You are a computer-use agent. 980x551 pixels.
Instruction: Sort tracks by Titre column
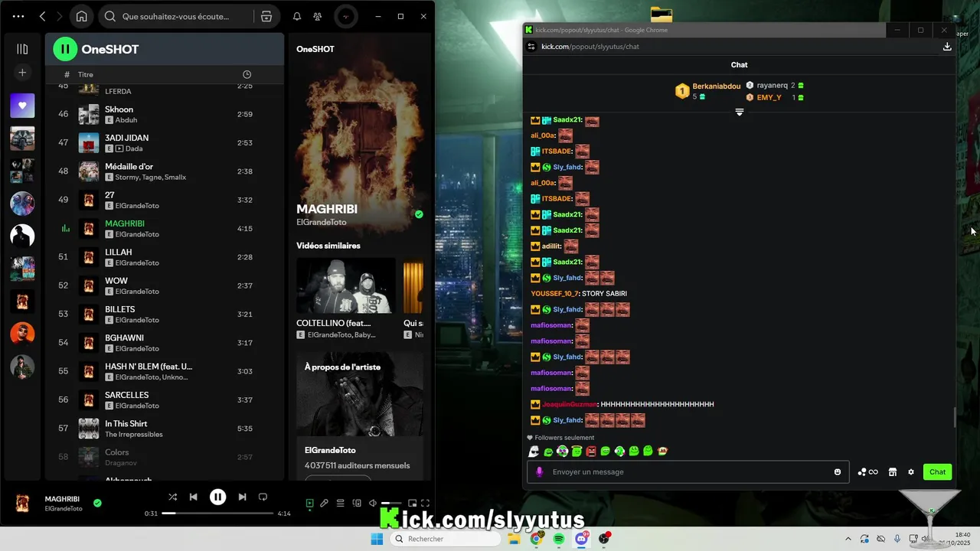pos(86,74)
